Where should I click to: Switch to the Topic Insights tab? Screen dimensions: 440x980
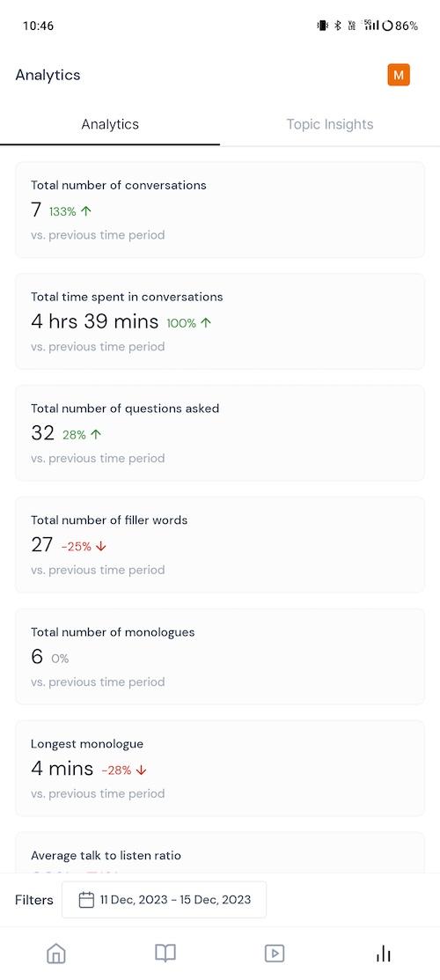coord(330,124)
